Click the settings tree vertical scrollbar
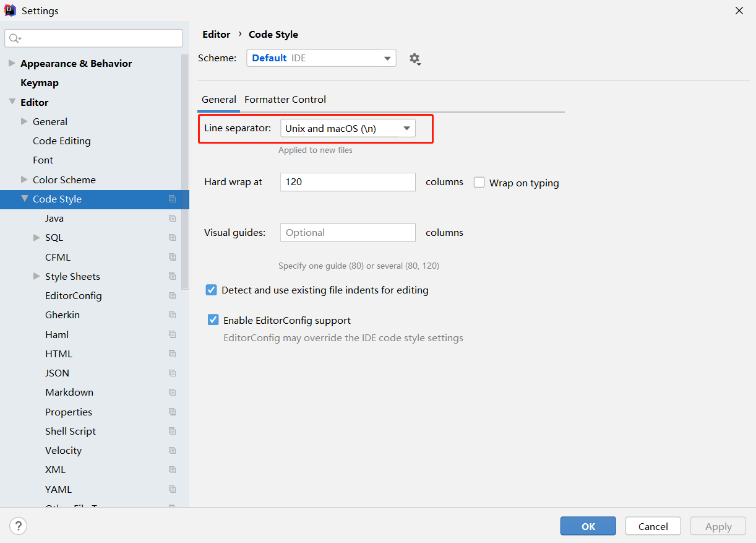The image size is (756, 543). coord(185,173)
